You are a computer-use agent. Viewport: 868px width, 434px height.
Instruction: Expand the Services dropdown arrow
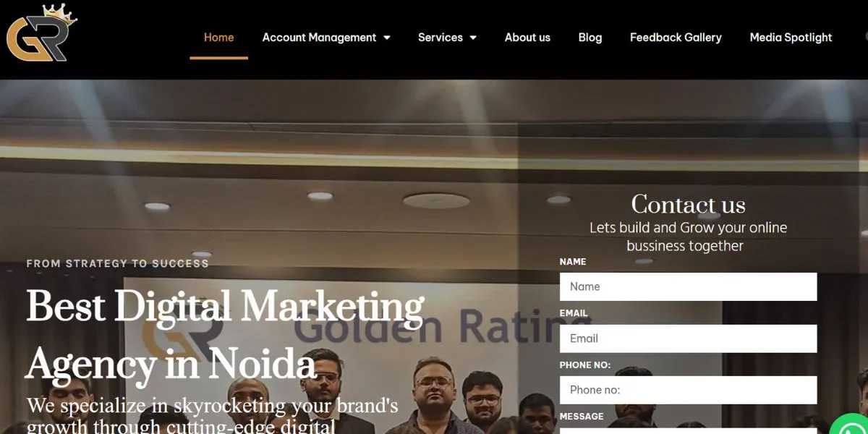click(x=475, y=38)
